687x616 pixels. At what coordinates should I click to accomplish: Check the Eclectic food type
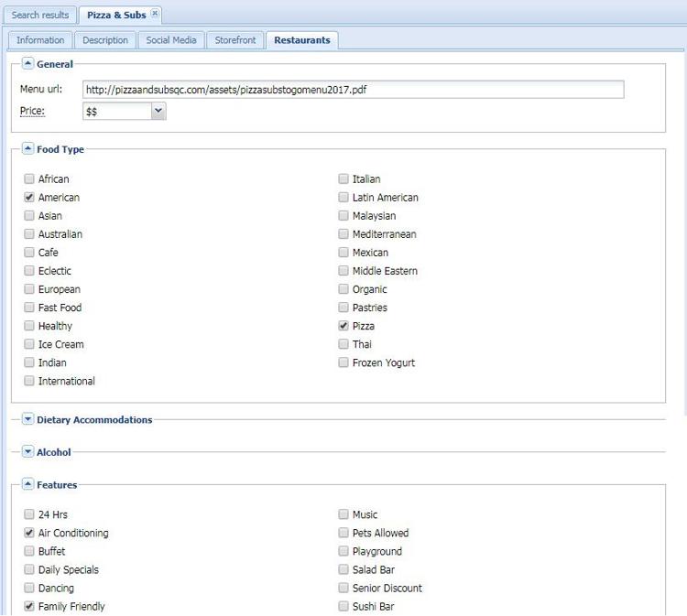29,271
